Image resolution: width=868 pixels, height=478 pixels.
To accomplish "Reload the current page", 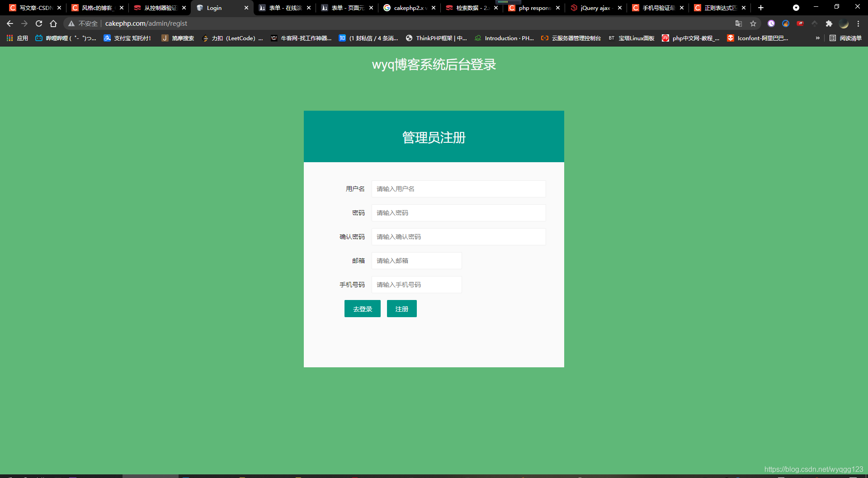I will click(39, 23).
